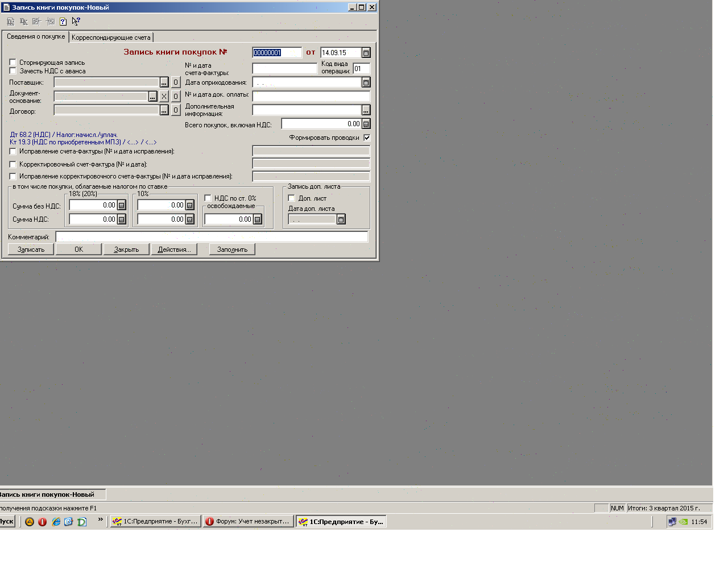Open the help icon in the form toolbar
This screenshot has height=582, width=728.
(x=63, y=22)
